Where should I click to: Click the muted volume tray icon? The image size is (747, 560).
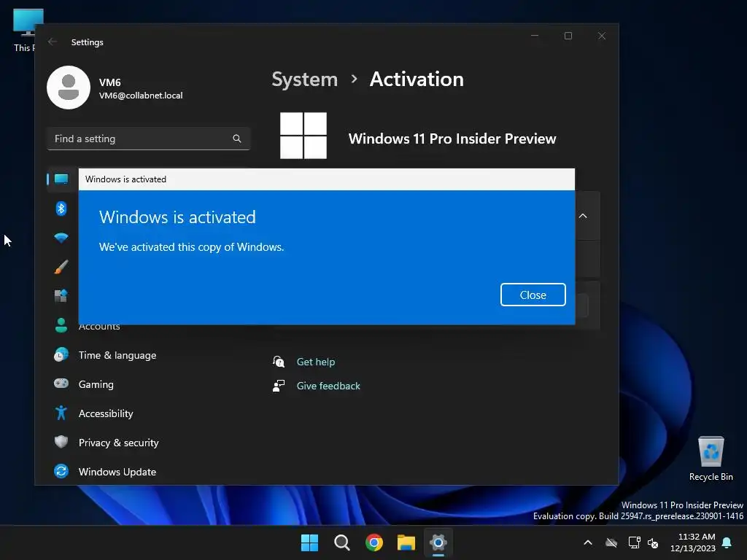653,542
